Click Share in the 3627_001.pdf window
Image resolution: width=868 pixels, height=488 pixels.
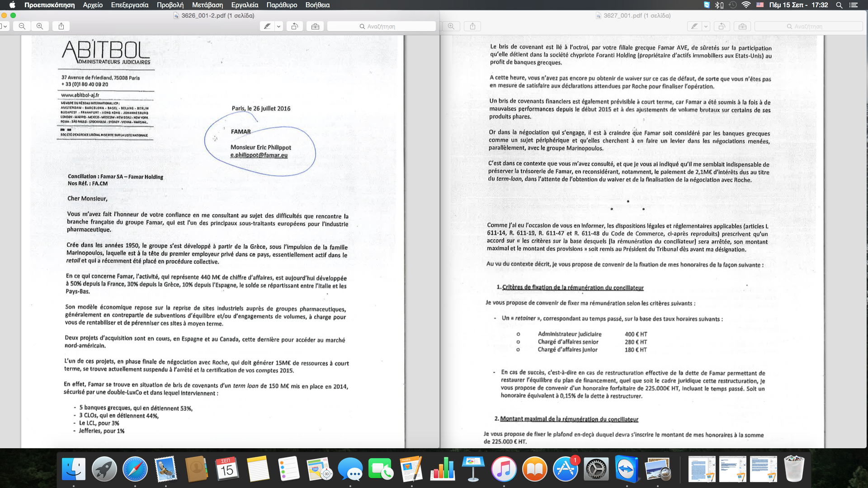point(472,26)
